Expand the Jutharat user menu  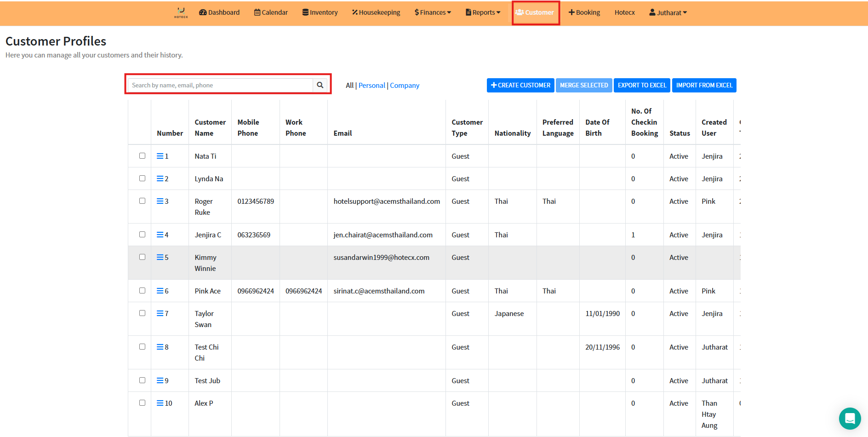pyautogui.click(x=668, y=13)
